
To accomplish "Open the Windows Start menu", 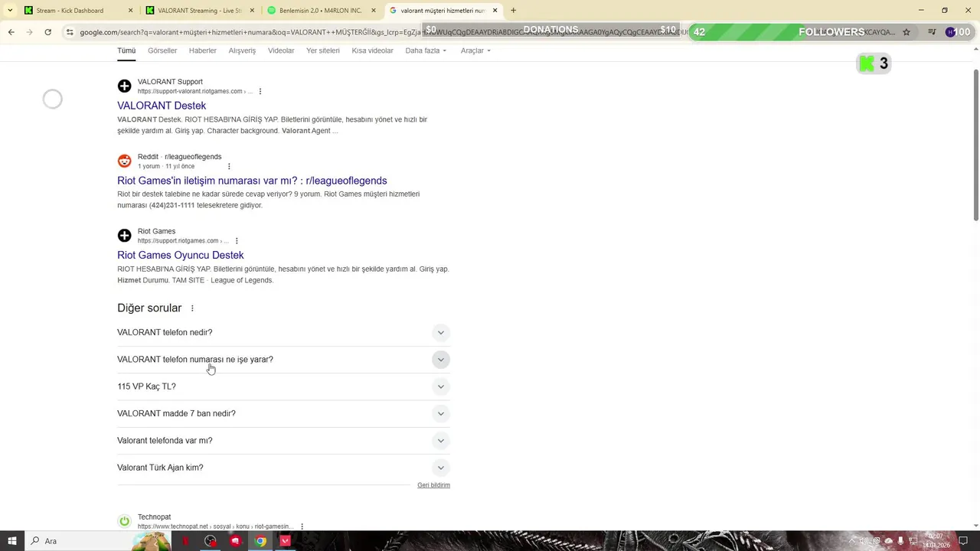I will (11, 541).
